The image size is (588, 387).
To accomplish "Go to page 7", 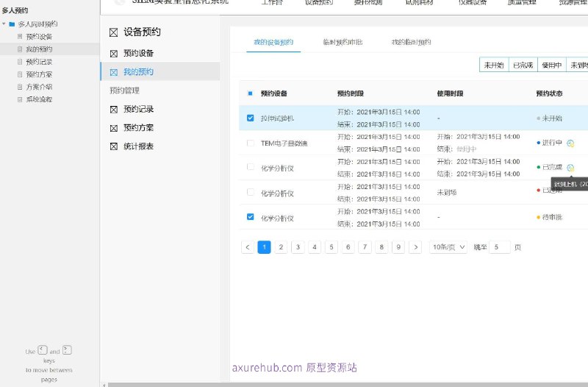I will coord(365,247).
